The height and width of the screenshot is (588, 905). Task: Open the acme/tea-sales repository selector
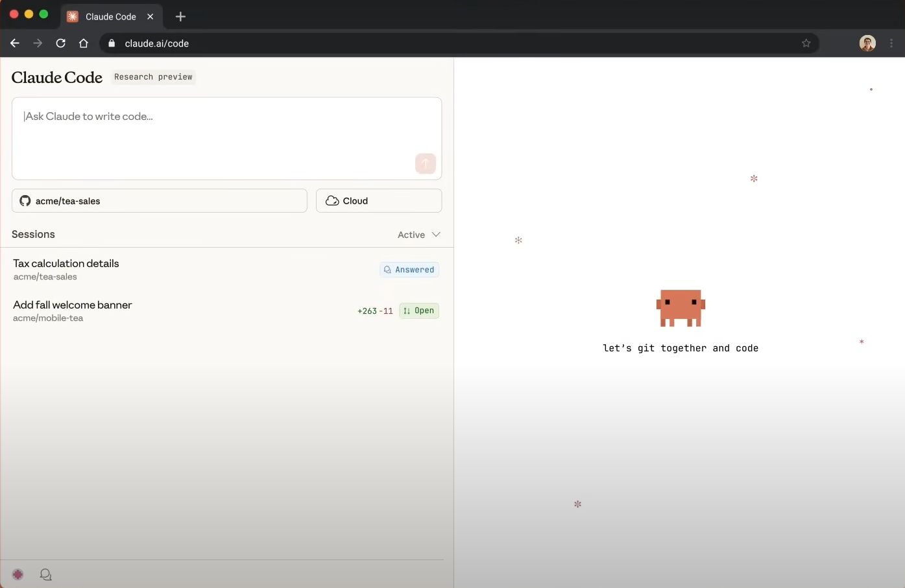[x=159, y=201]
